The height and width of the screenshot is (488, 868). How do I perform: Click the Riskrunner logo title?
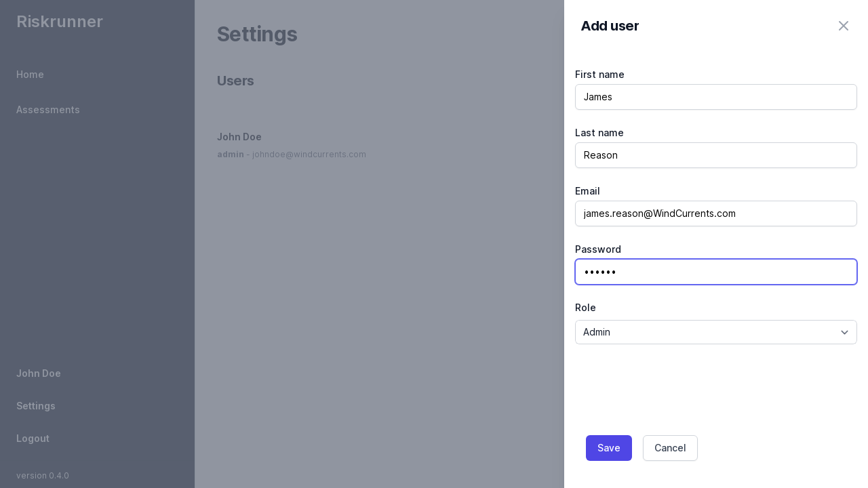click(60, 22)
